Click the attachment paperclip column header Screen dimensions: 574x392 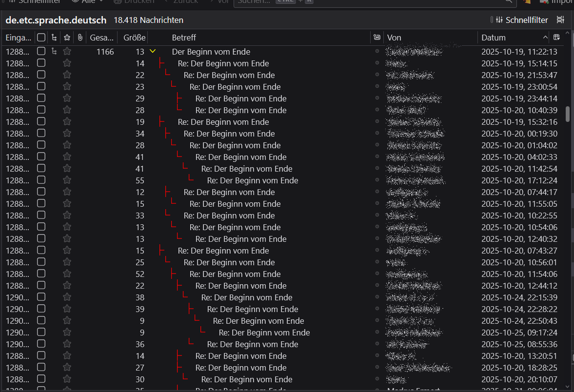coord(80,38)
